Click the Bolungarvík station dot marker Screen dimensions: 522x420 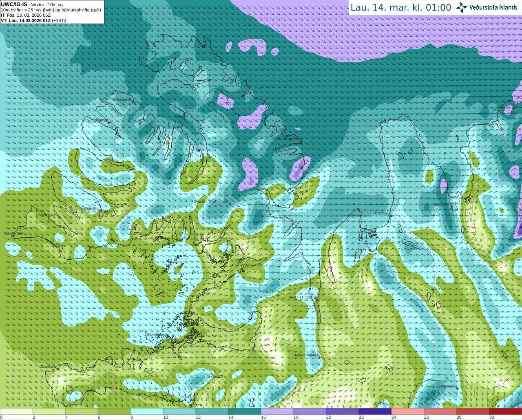click(133, 102)
